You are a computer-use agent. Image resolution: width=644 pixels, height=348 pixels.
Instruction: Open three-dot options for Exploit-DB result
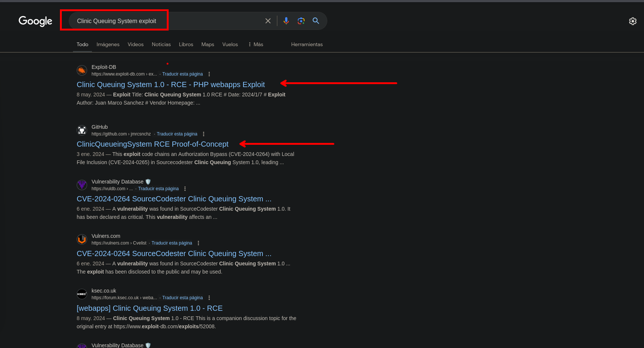(x=209, y=74)
